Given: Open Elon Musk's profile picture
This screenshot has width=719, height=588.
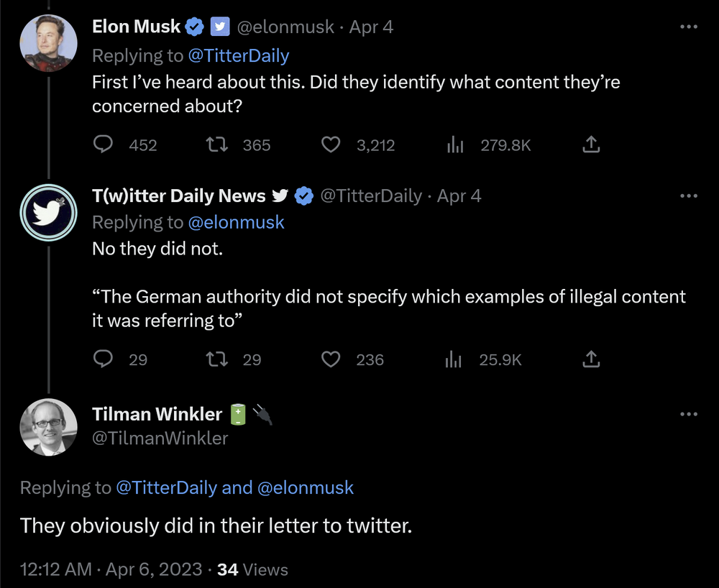Looking at the screenshot, I should [48, 42].
